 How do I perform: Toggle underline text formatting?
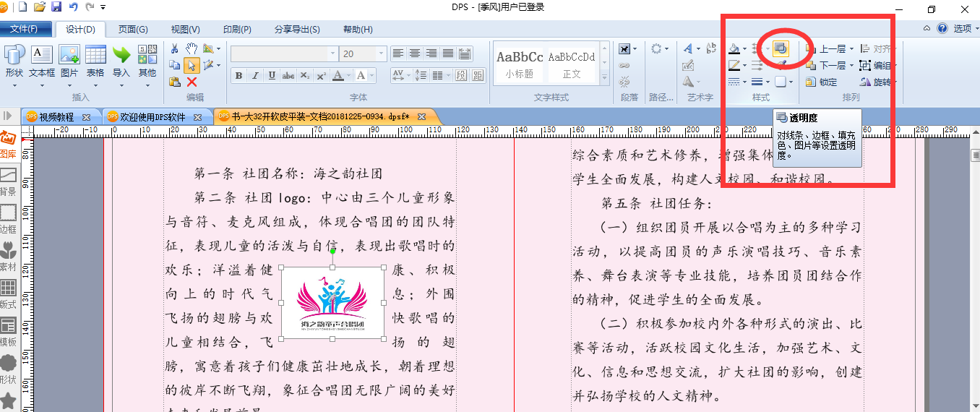point(272,75)
